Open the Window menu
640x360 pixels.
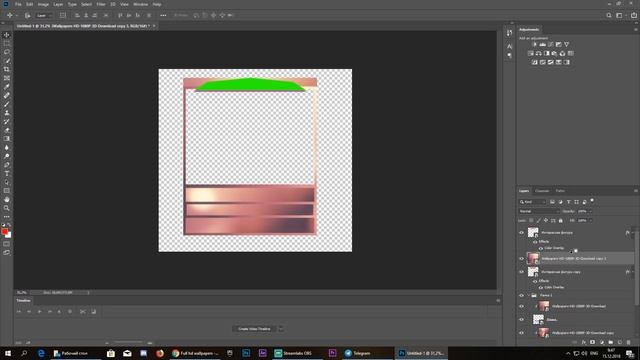point(140,4)
